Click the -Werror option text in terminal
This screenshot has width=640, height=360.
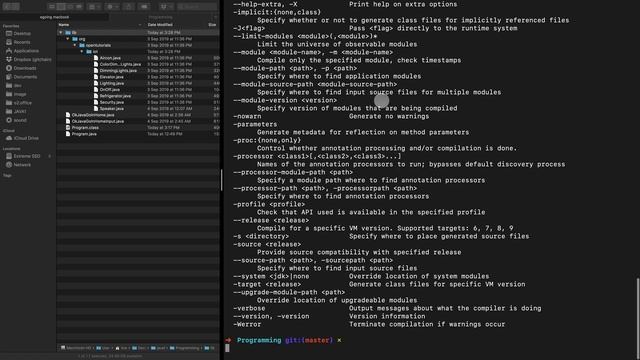[247, 324]
